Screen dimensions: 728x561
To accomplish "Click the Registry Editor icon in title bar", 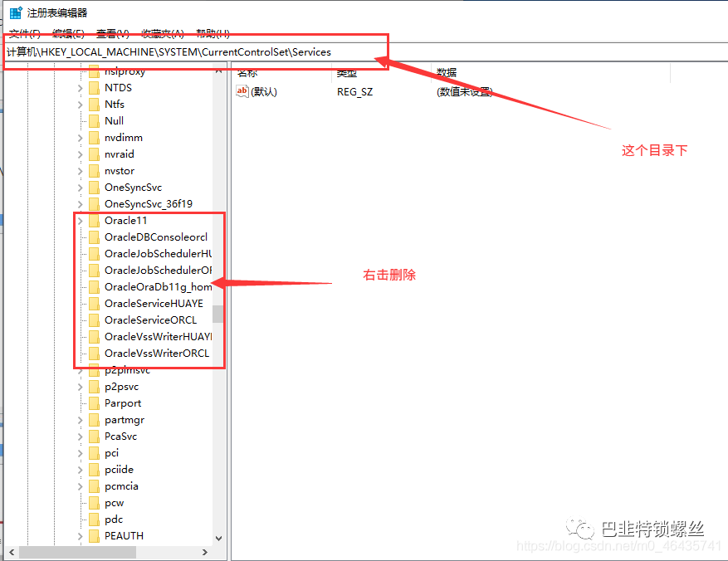I will 15,12.
